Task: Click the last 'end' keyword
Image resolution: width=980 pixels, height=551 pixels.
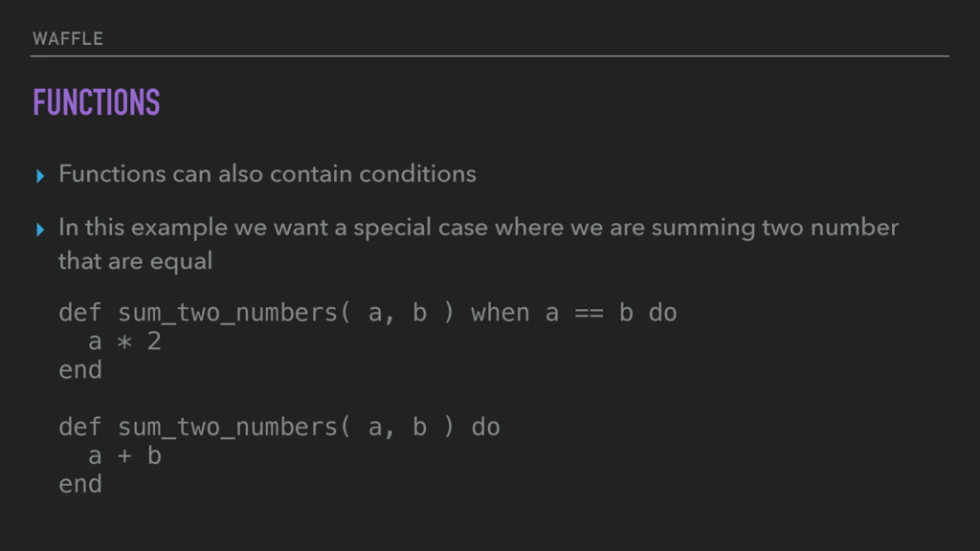Action: [80, 484]
